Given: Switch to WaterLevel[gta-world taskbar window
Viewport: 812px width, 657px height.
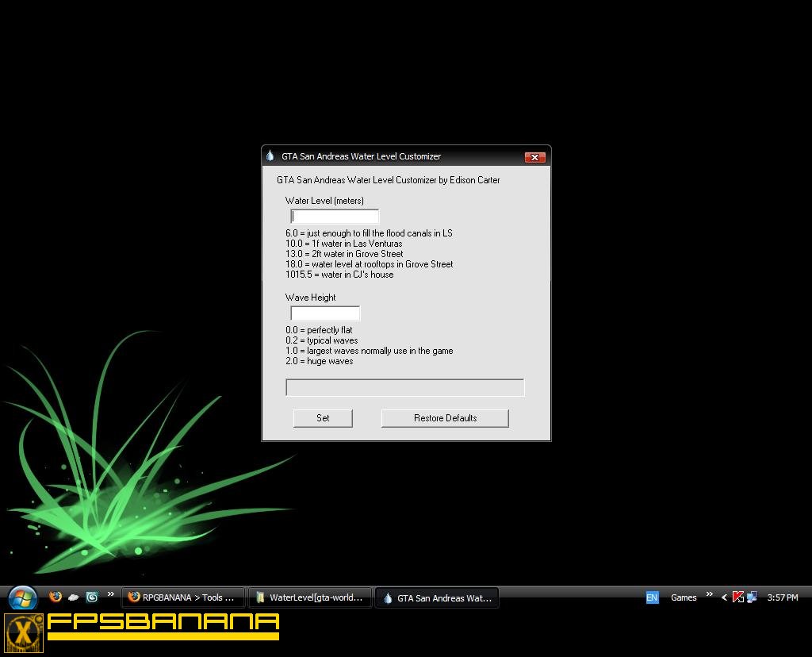Looking at the screenshot, I should (x=310, y=597).
